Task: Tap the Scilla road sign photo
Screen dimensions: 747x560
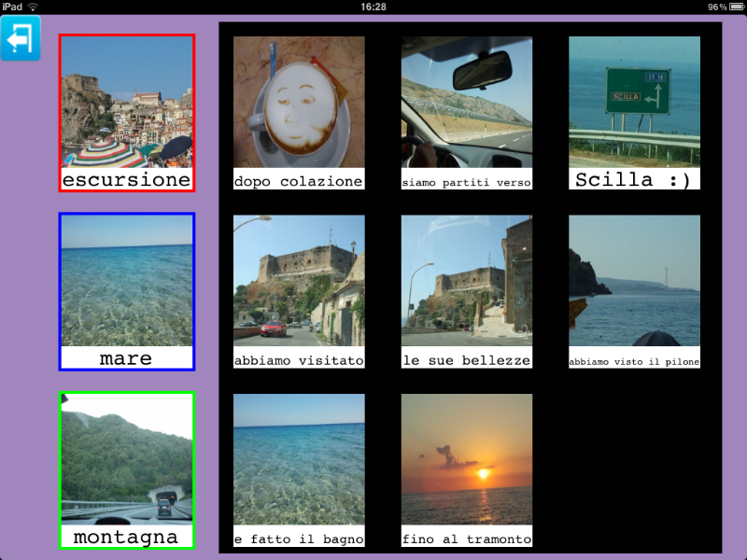Action: coord(635,103)
